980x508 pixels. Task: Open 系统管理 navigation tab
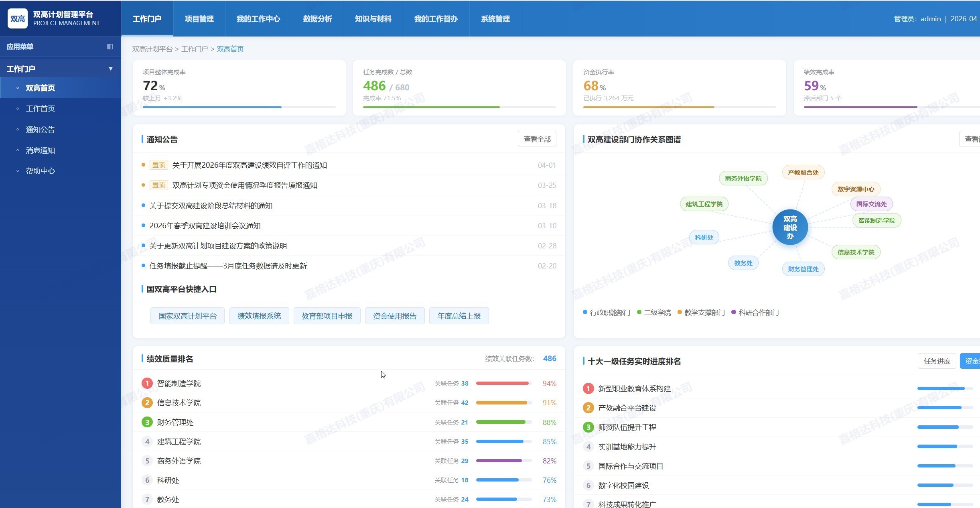[495, 19]
